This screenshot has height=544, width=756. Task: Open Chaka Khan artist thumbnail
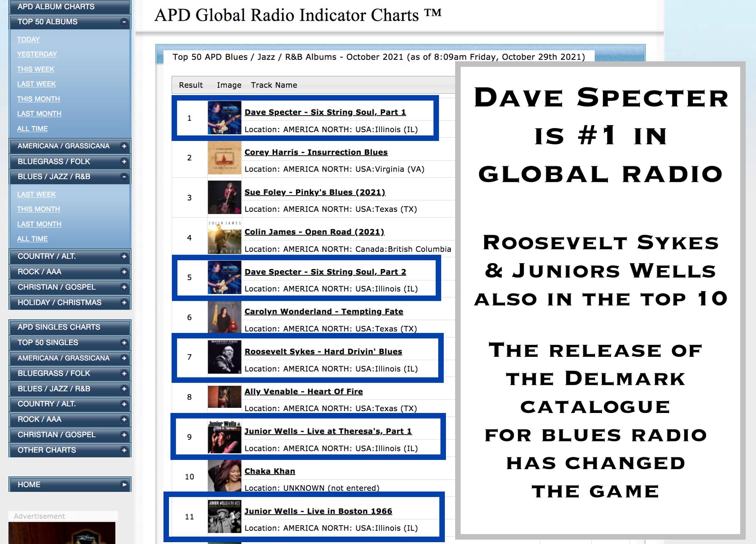coord(224,476)
